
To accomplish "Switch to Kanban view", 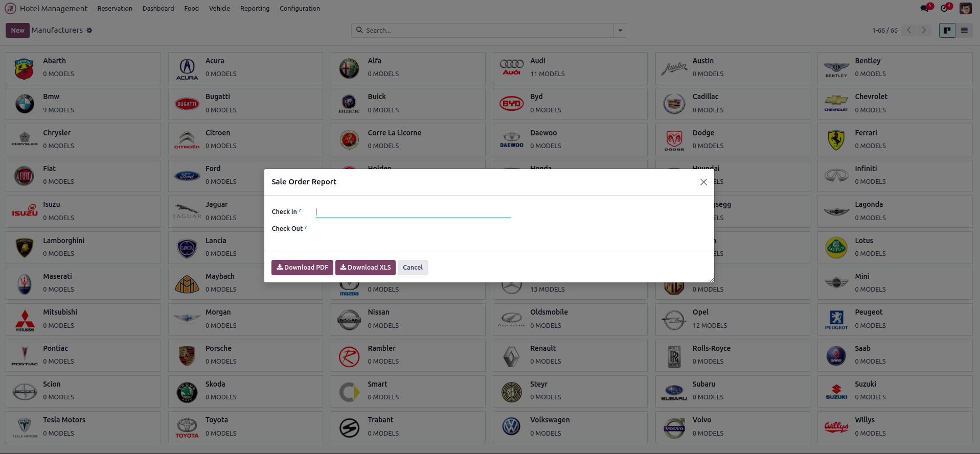I will (947, 31).
